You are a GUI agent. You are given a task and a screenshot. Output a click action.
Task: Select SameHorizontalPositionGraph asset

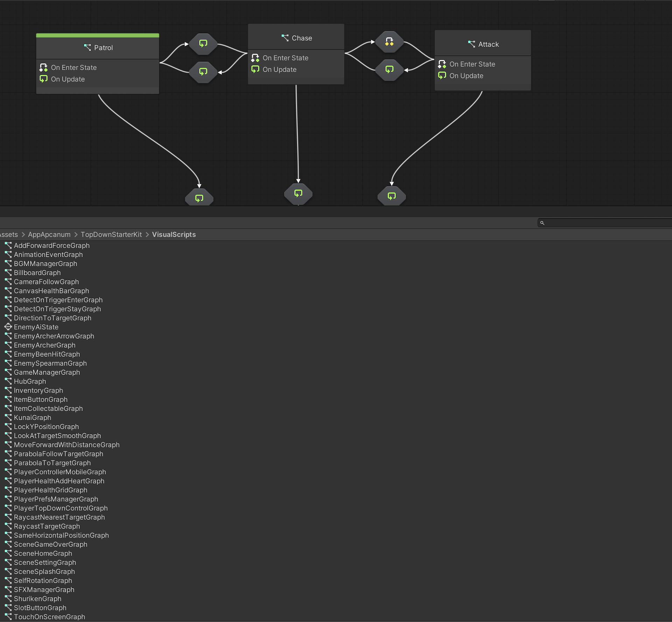[x=61, y=536]
